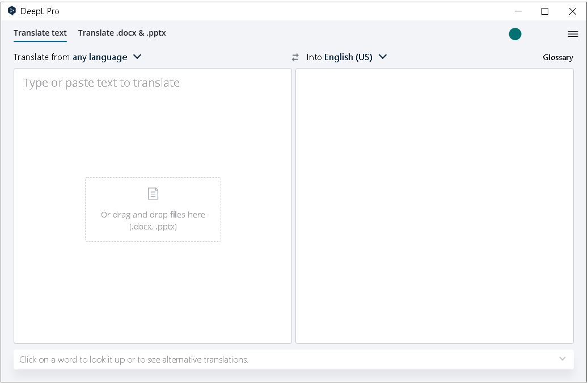Click the drag and drop files zone
Image resolution: width=588 pixels, height=383 pixels.
tap(153, 210)
